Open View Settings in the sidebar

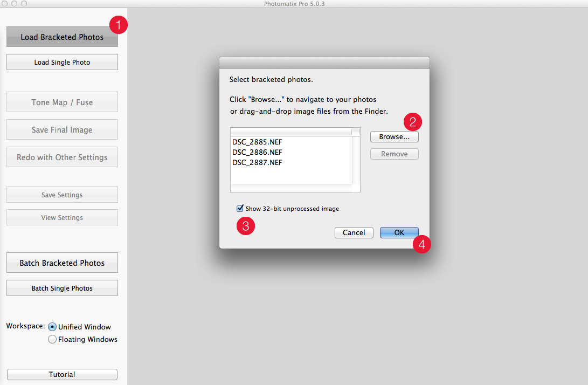coord(62,218)
